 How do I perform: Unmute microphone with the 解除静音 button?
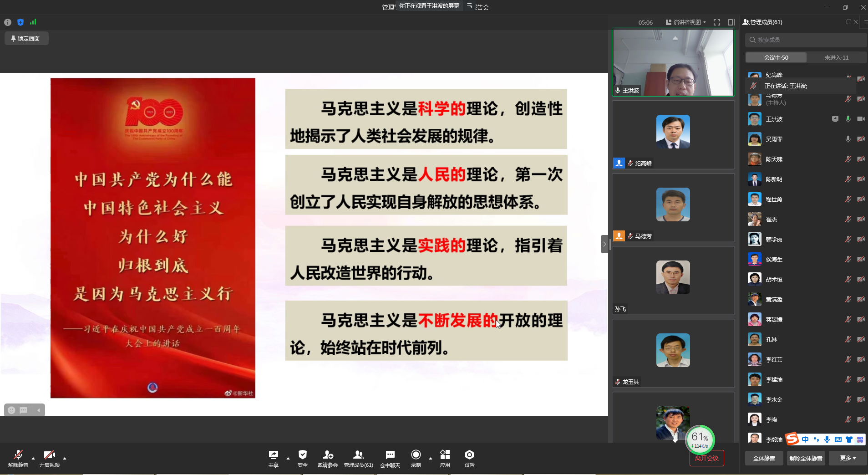coord(18,458)
